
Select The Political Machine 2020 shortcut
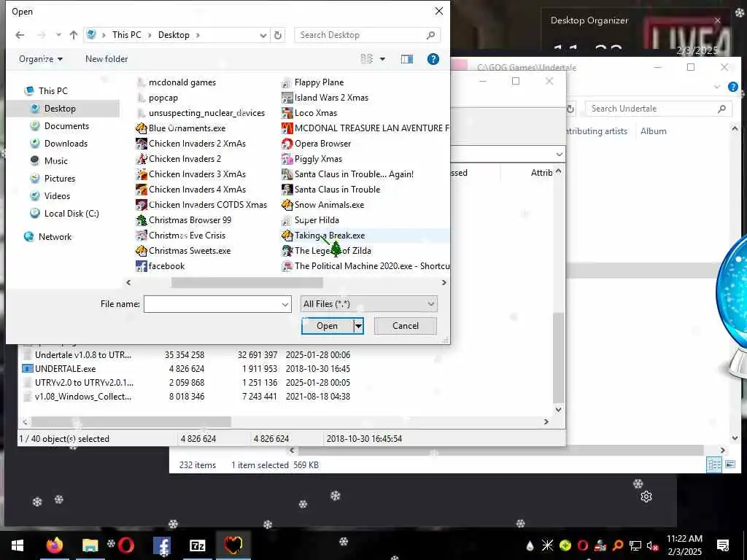[365, 265]
